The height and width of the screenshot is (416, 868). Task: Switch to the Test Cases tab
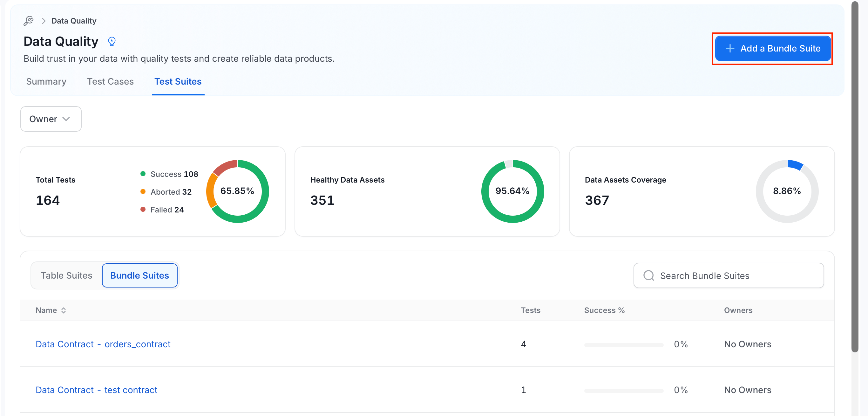(110, 82)
